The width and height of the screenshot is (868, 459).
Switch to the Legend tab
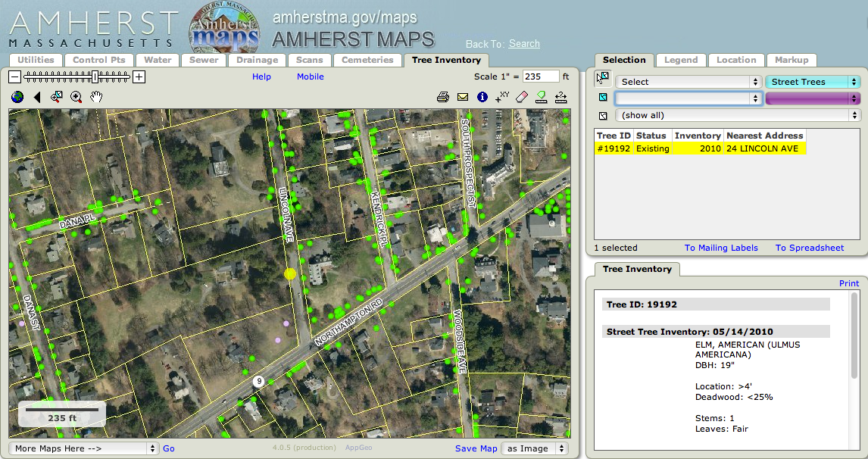click(x=681, y=60)
